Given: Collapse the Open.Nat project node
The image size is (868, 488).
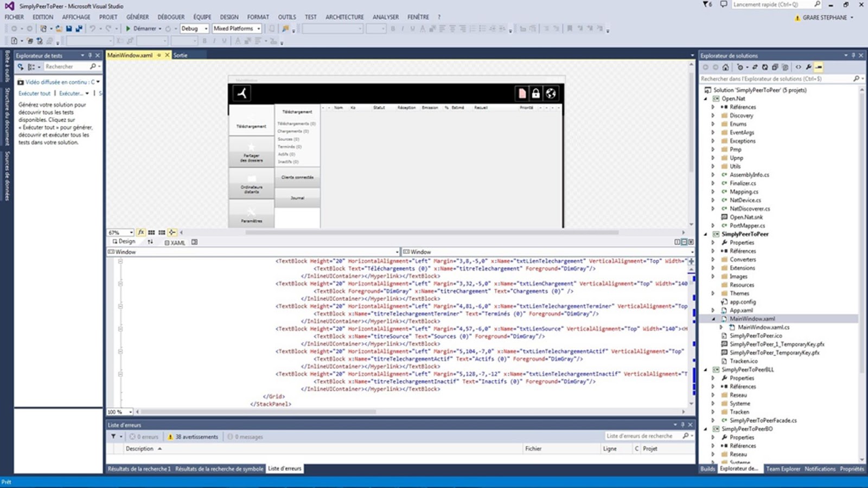Looking at the screenshot, I should pos(706,99).
